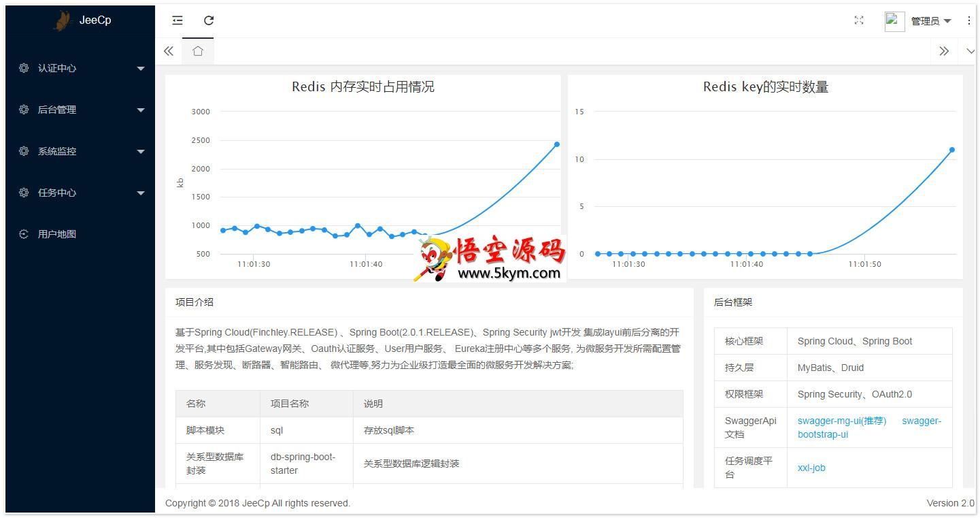Click the gear icon beside 任务中心

point(24,193)
